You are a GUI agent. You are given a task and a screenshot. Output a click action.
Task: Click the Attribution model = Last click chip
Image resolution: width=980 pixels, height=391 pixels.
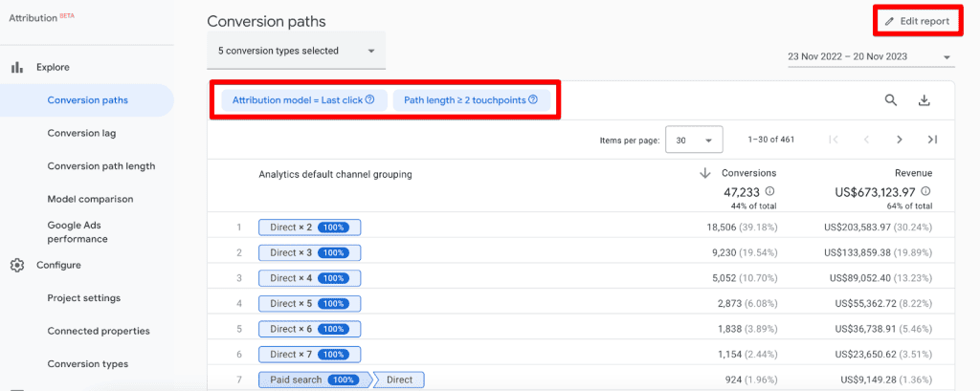click(303, 100)
